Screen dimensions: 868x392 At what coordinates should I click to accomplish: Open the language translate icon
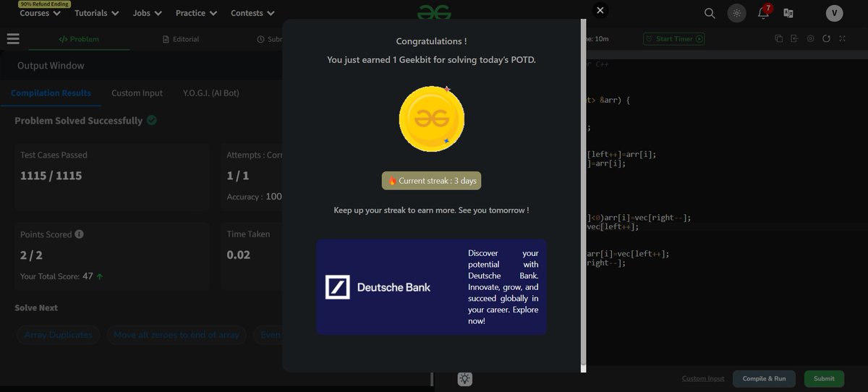(x=788, y=13)
